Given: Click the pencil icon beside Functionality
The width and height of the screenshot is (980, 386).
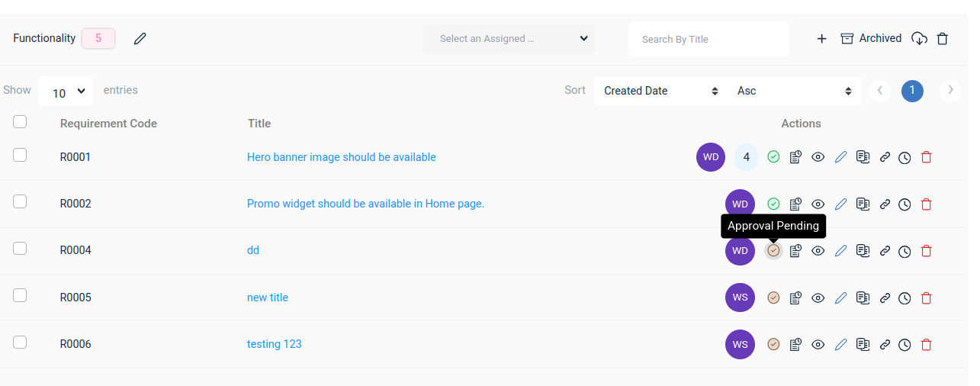Looking at the screenshot, I should [x=140, y=38].
